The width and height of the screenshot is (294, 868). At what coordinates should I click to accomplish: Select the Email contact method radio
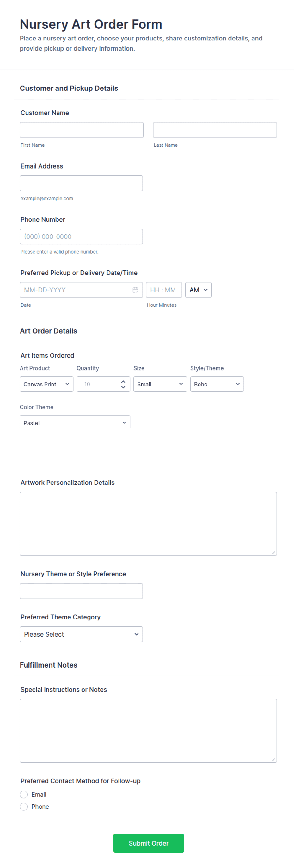click(24, 795)
